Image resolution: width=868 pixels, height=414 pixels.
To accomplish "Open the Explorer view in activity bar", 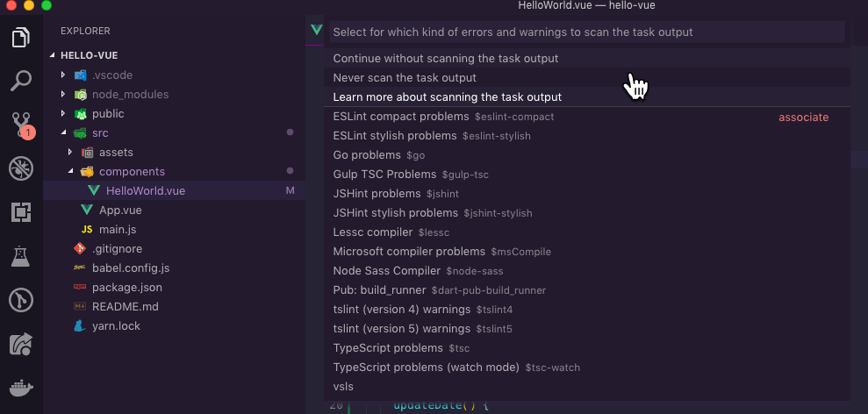I will coord(21,38).
